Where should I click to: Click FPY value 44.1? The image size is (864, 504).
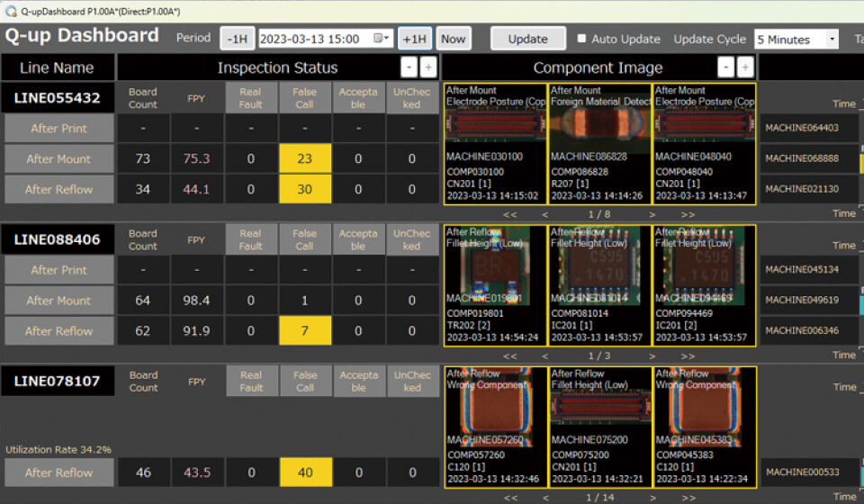point(197,189)
